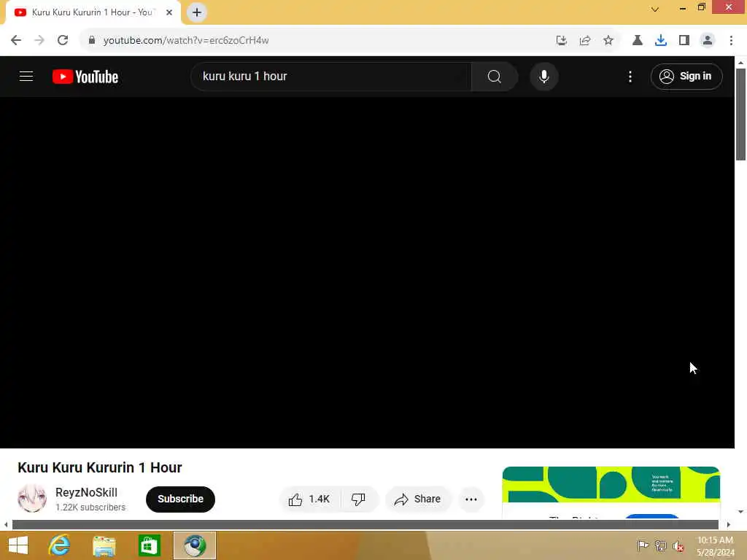Screen dimensions: 747x560
Task: Switch to the Chrome taskbar icon
Action: coord(194,545)
